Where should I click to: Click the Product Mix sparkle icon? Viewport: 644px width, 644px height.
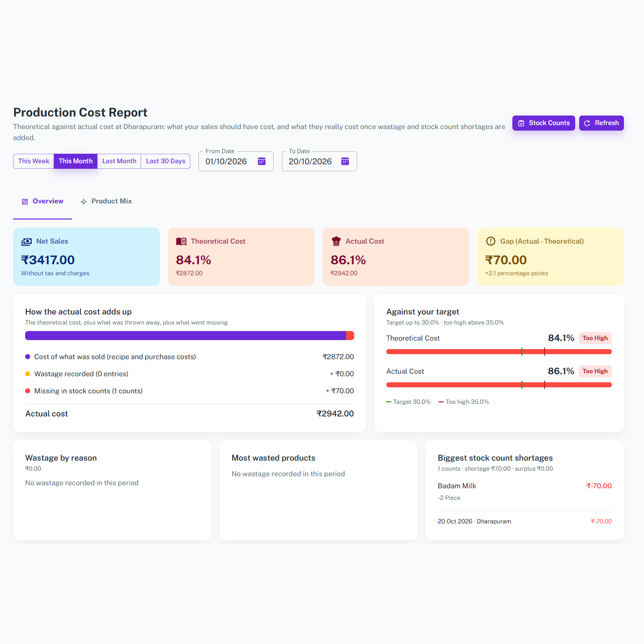click(83, 201)
